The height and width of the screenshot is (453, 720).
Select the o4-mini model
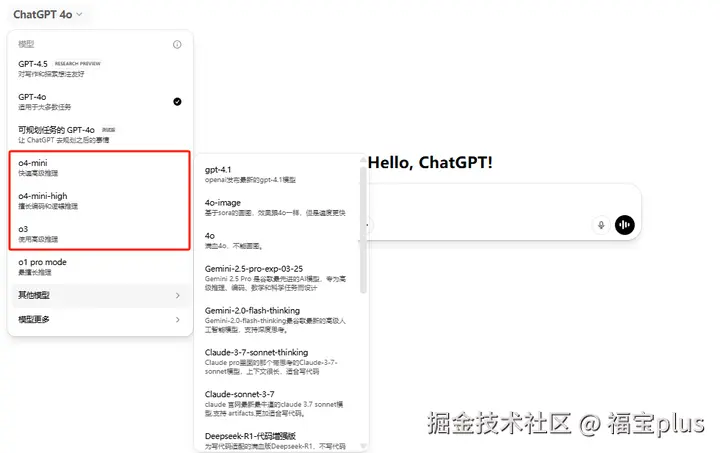100,168
